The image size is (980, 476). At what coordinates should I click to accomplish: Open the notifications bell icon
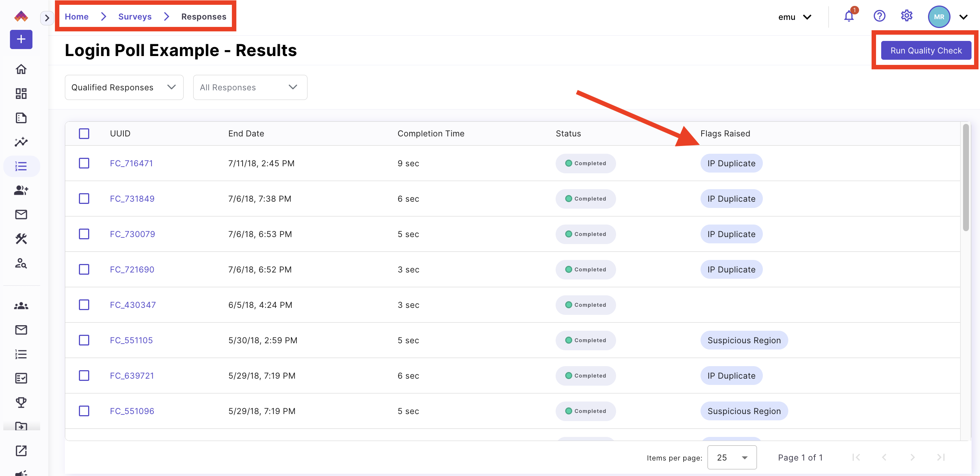849,16
